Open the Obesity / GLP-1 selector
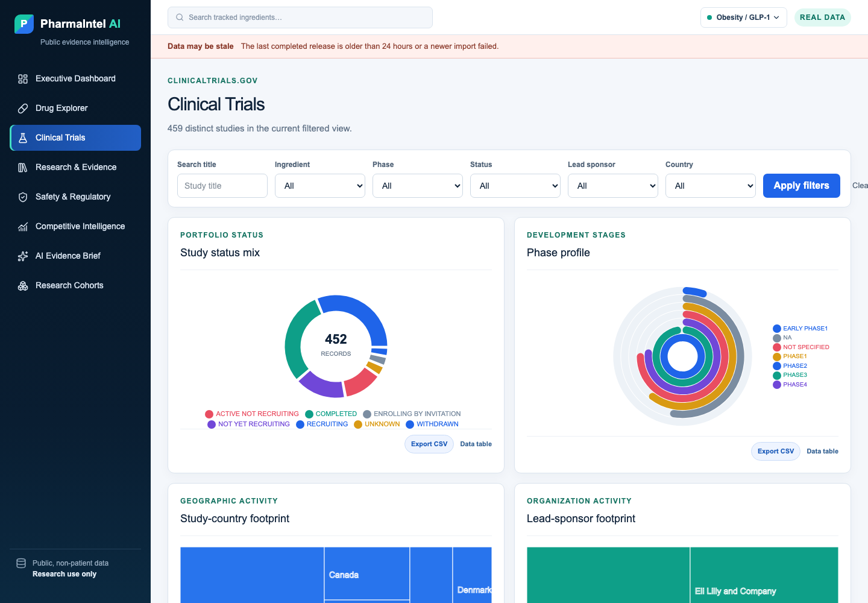 coord(744,17)
